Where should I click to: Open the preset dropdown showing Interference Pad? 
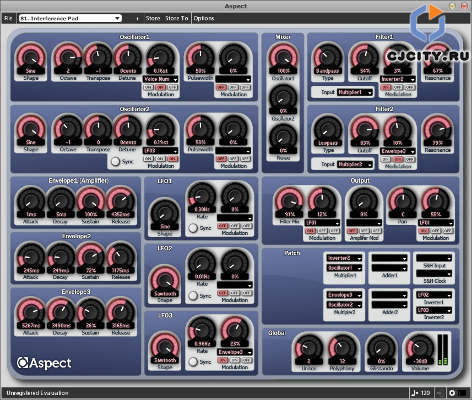click(x=70, y=18)
